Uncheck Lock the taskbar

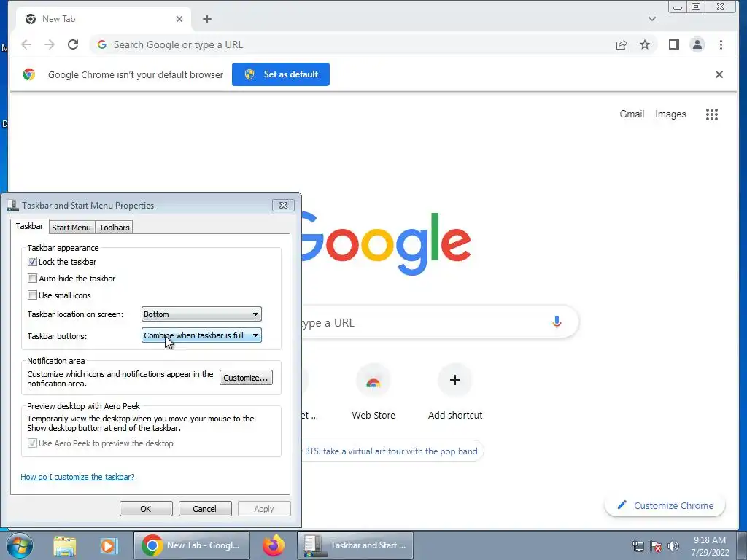click(x=32, y=262)
